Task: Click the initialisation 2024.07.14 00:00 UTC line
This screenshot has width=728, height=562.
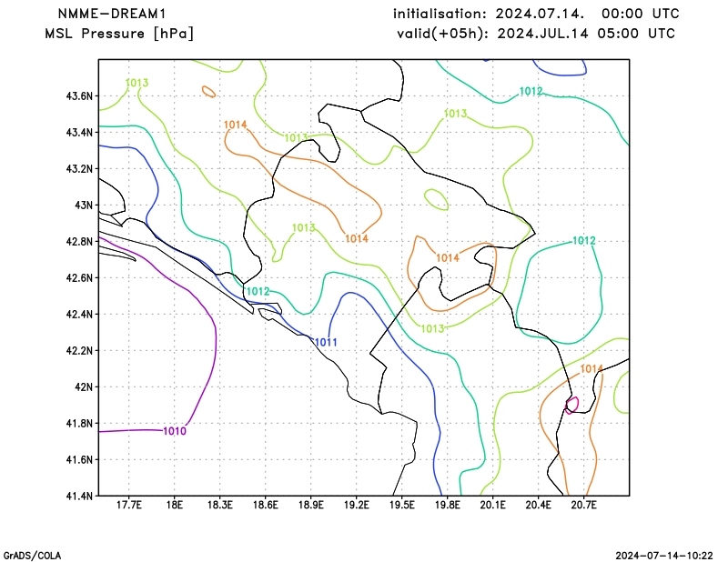Action: click(536, 14)
